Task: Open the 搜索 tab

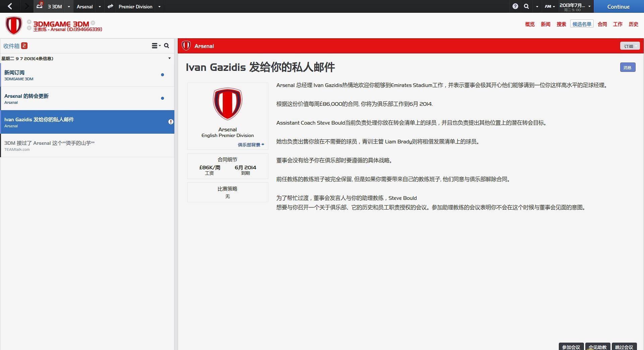Action: (x=561, y=24)
